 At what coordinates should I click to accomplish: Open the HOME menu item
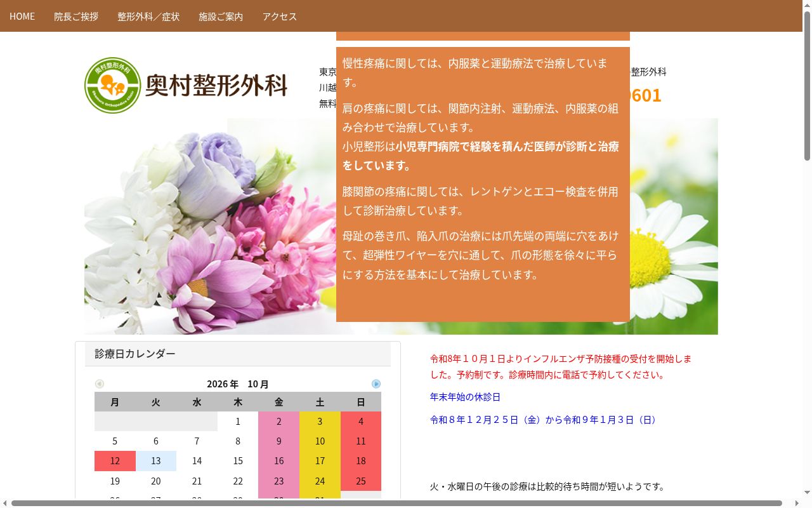pos(22,16)
